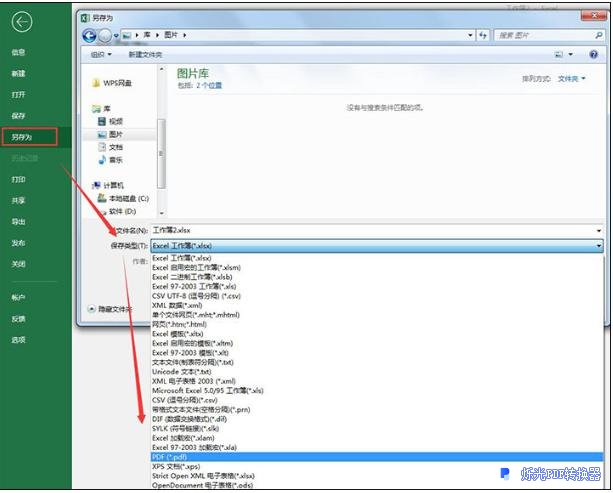Screen dimensions: 613x493
Task: Open the view options dropdown arrow
Action: click(x=571, y=54)
